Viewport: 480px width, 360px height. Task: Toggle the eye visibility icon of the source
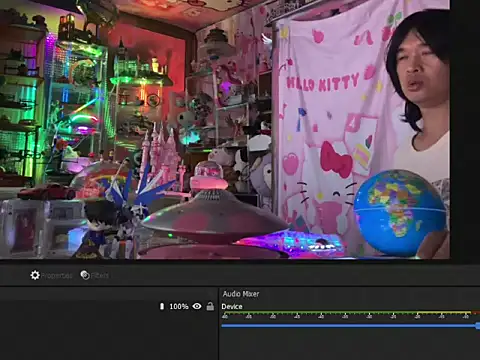(197, 306)
